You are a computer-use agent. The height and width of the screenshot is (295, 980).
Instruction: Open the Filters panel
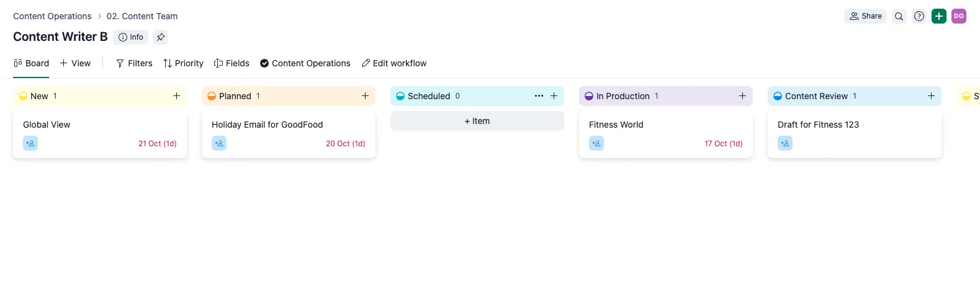click(134, 63)
